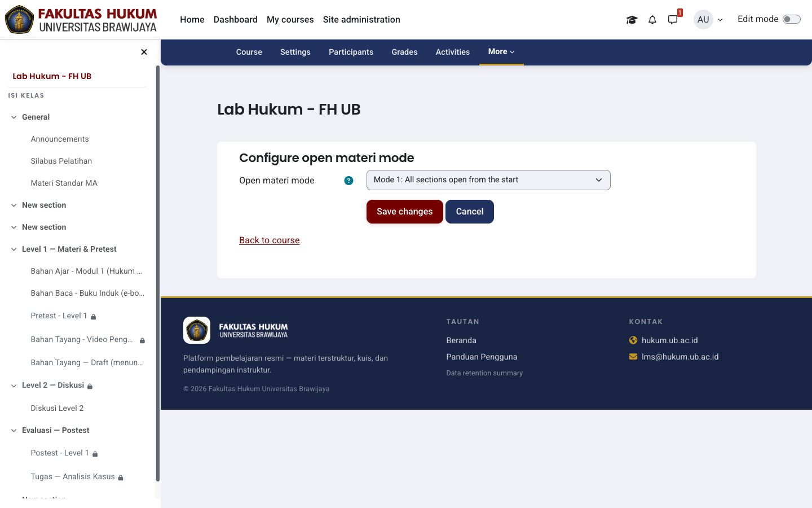Collapse the Evaluasi — Postest section
Image resolution: width=812 pixels, height=508 pixels.
tap(14, 431)
